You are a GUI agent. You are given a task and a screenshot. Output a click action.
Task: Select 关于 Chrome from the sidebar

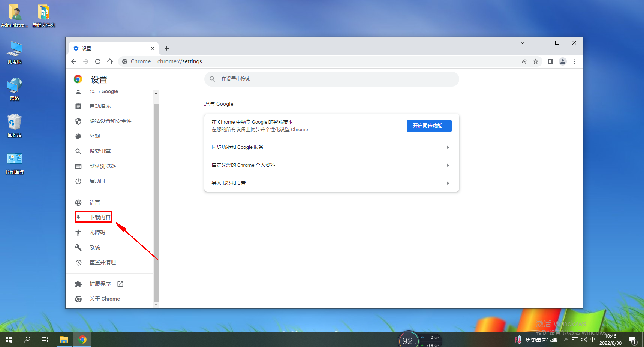[x=105, y=299]
